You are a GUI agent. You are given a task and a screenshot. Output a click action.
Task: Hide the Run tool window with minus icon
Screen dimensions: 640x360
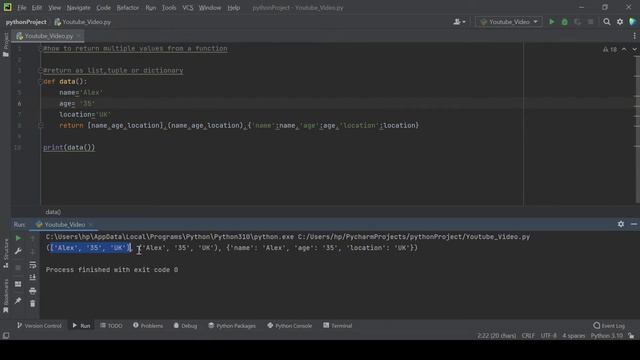click(633, 224)
